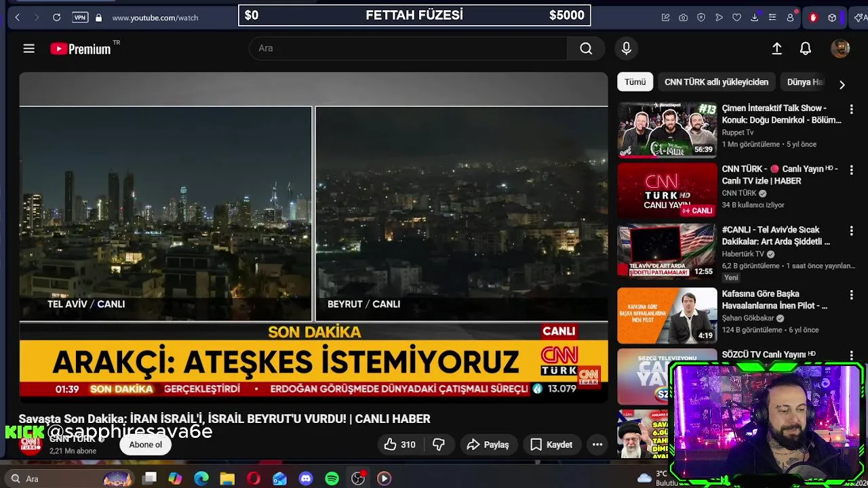Image resolution: width=868 pixels, height=488 pixels.
Task: Reload the YouTube page
Action: click(x=57, y=18)
